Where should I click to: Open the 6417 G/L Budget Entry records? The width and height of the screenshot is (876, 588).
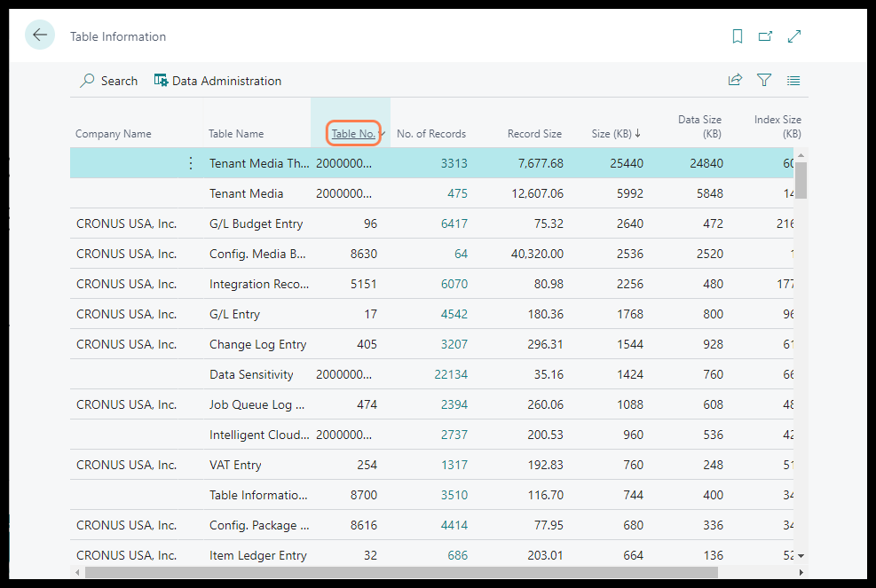454,223
